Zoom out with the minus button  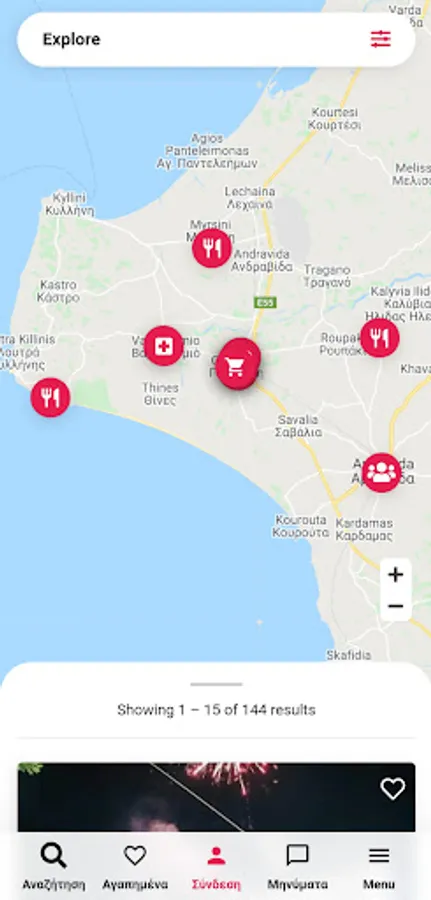coord(395,606)
